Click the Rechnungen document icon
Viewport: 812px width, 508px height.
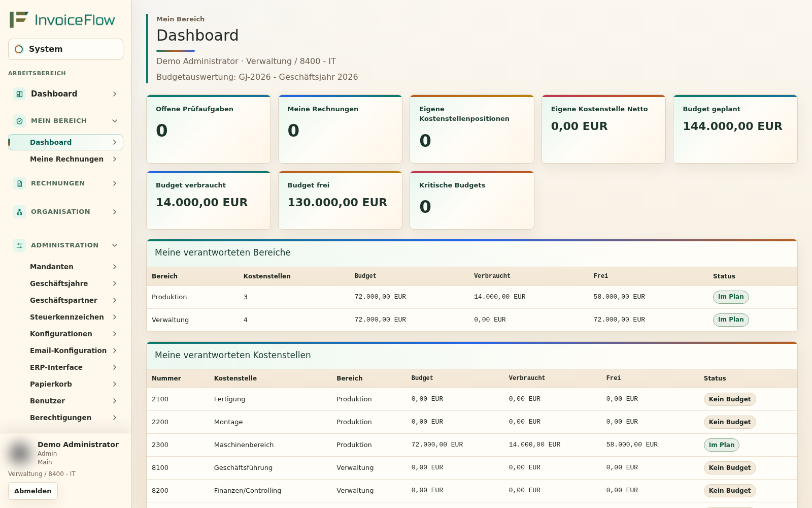tap(19, 183)
